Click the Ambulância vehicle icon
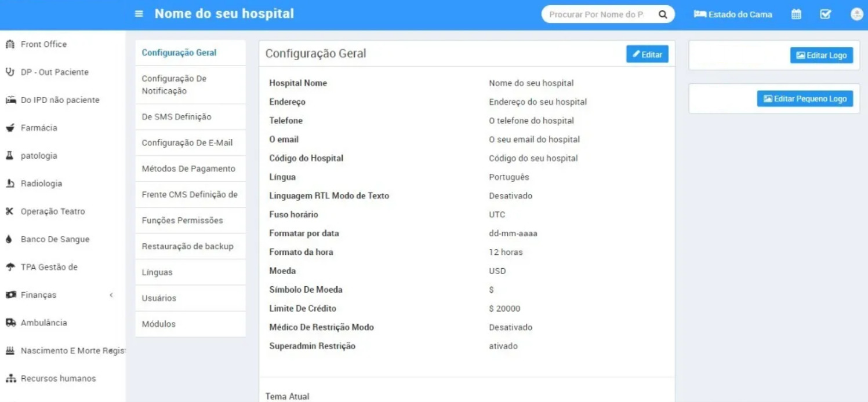The image size is (868, 402). [x=9, y=323]
